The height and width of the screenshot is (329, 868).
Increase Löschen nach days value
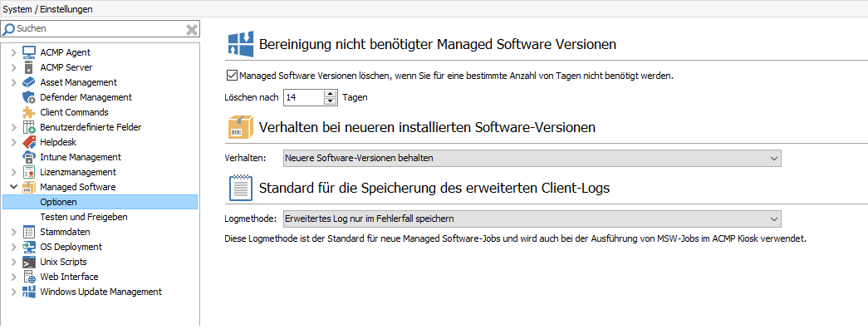click(x=331, y=94)
